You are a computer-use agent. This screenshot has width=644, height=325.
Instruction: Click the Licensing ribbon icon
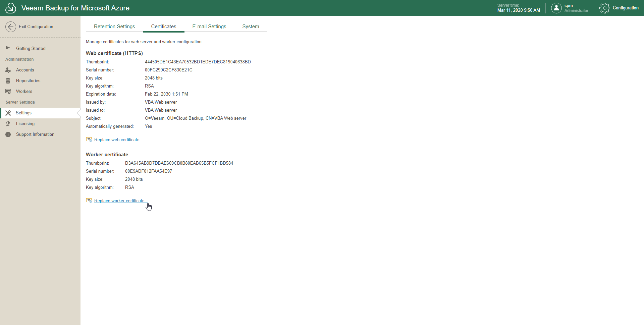(x=8, y=124)
